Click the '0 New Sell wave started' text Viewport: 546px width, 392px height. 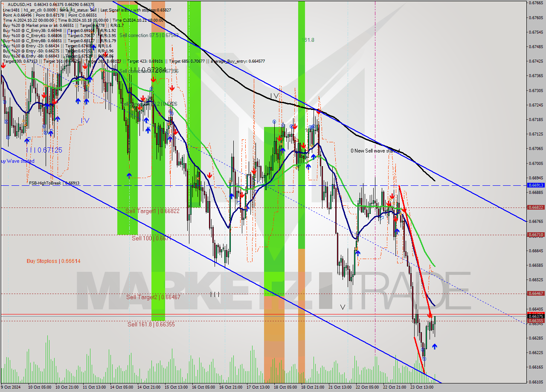pos(375,151)
